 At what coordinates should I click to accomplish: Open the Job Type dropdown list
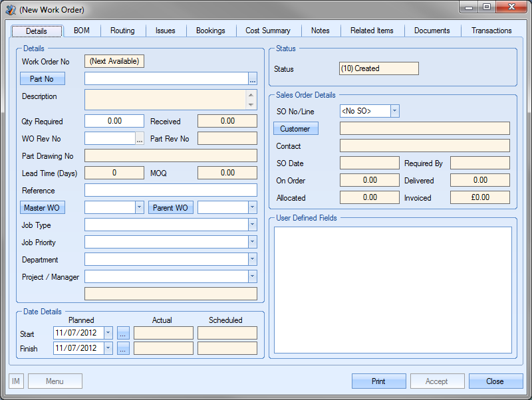tap(252, 225)
